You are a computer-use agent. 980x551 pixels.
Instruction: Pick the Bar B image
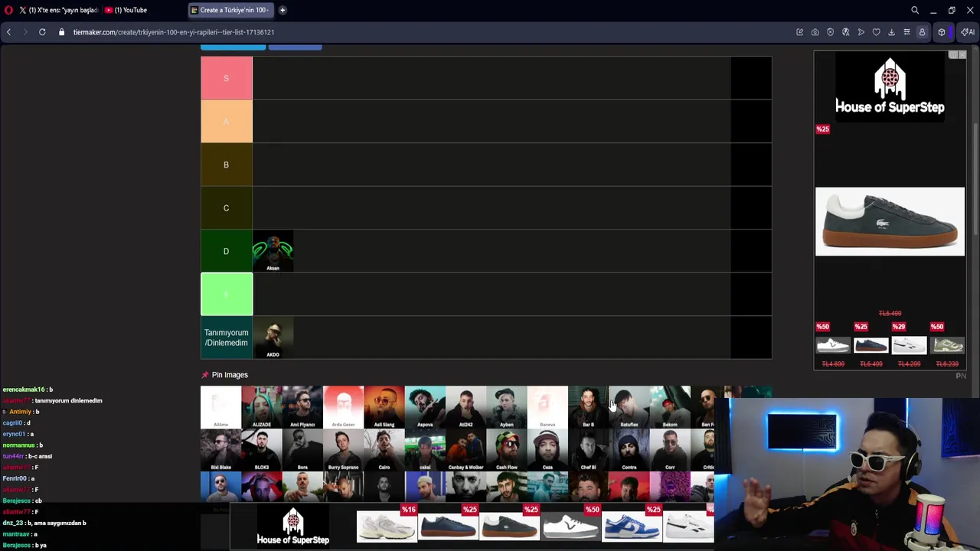(588, 407)
